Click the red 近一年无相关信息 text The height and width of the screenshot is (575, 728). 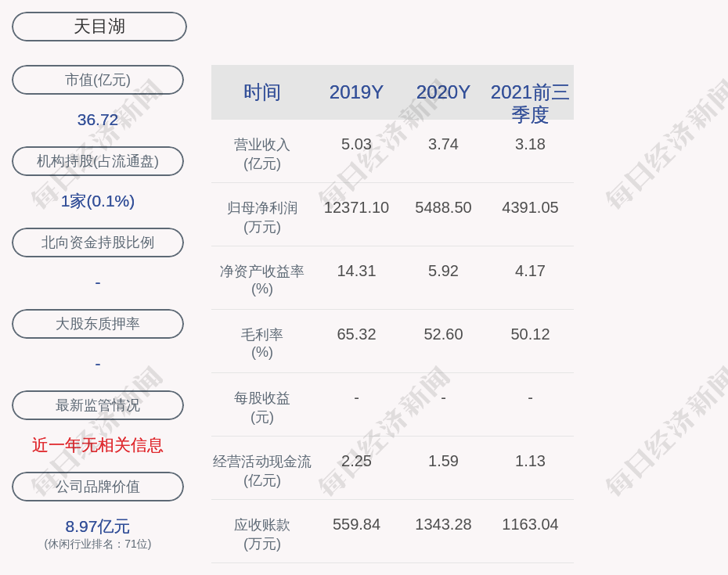[98, 445]
